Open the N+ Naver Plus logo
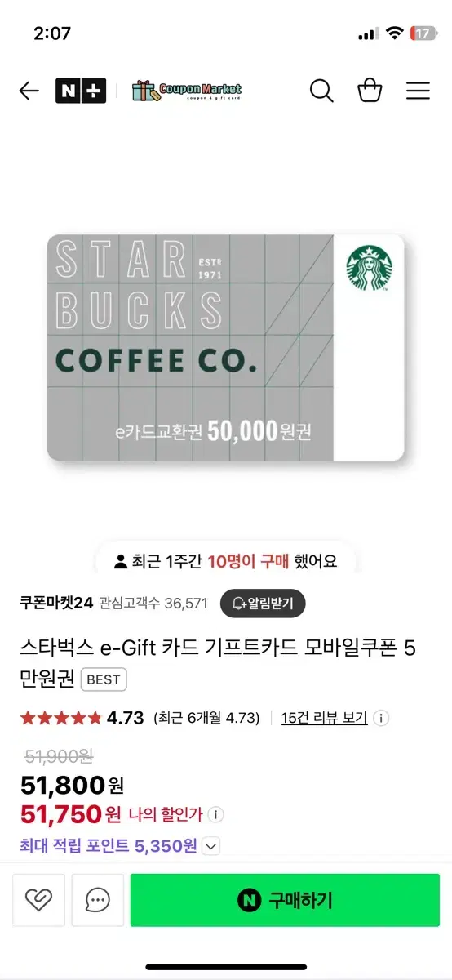This screenshot has width=452, height=980. [81, 91]
